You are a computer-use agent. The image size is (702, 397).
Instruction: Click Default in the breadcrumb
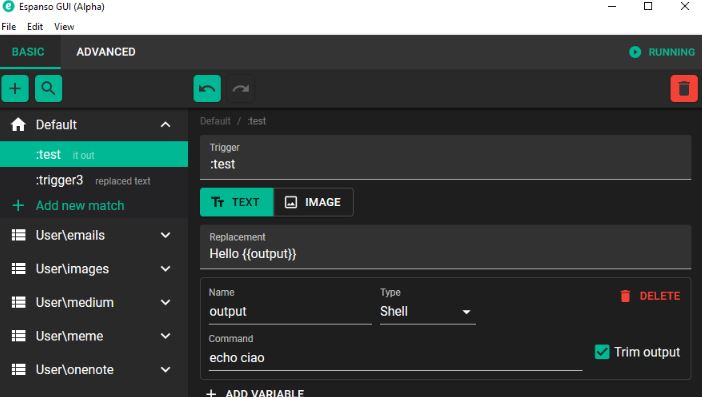pyautogui.click(x=215, y=121)
